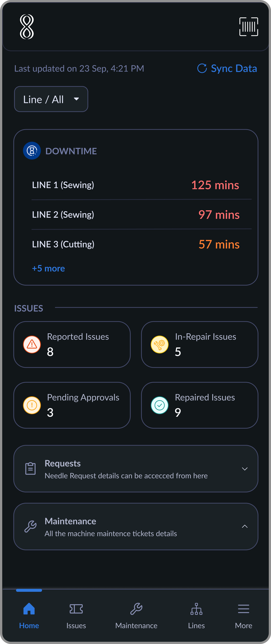Collapse the Maintenance section chevron
271x644 pixels.
(245, 526)
